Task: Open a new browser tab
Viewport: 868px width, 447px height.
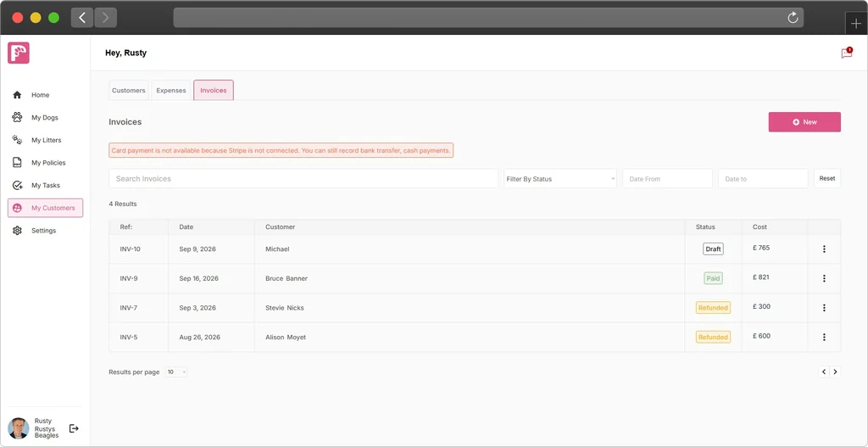Action: pyautogui.click(x=856, y=24)
